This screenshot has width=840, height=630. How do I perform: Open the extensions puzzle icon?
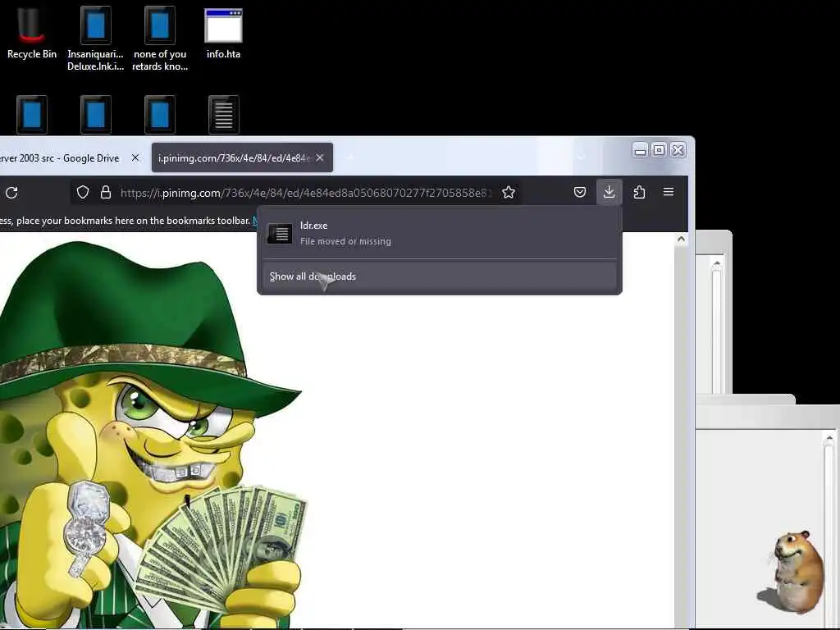click(638, 192)
